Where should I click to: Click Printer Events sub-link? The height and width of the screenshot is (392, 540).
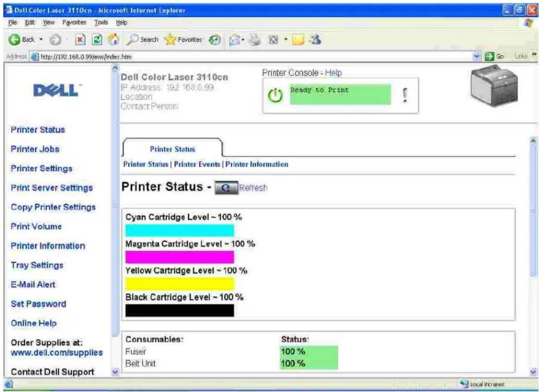click(x=198, y=164)
